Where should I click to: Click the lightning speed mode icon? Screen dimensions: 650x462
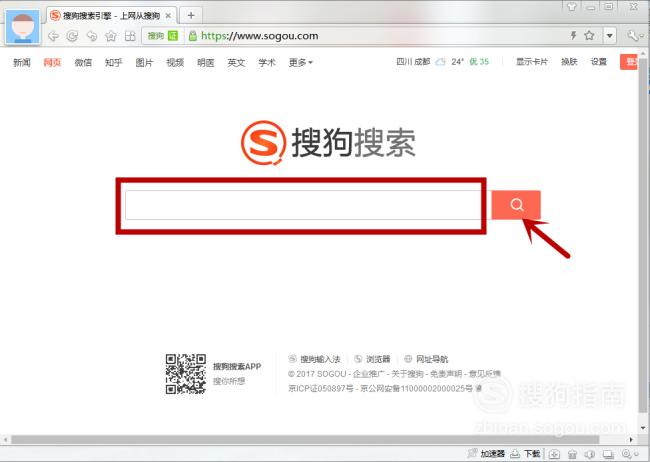click(x=573, y=36)
